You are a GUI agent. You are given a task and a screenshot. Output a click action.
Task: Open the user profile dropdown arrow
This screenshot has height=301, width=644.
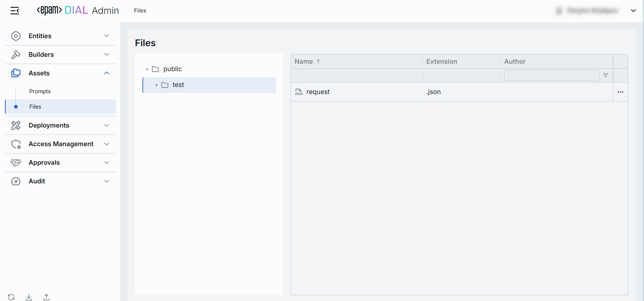pyautogui.click(x=633, y=11)
